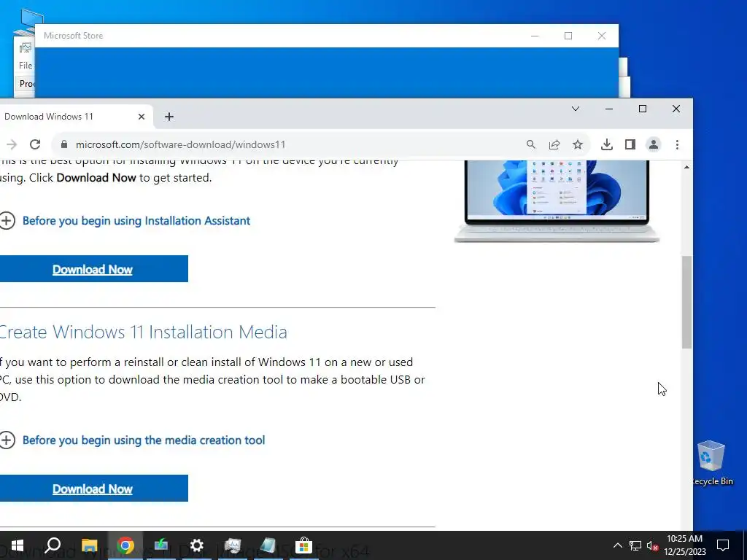Click the Chrome taskbar icon
747x560 pixels.
[125, 545]
